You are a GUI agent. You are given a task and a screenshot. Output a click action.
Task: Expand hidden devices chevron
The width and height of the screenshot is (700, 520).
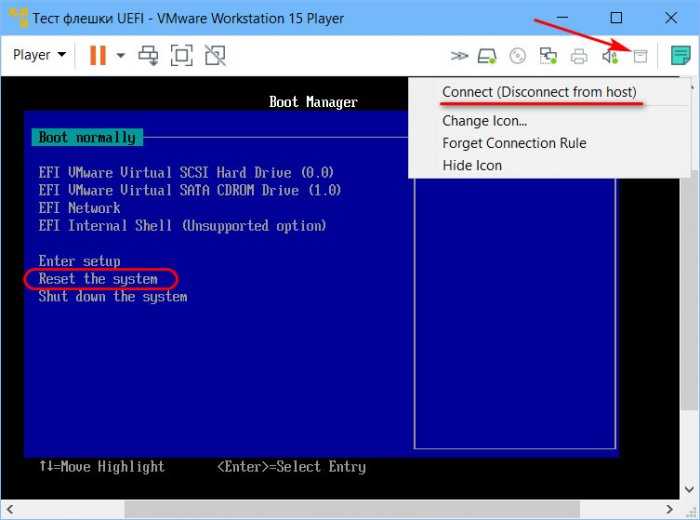pyautogui.click(x=459, y=56)
